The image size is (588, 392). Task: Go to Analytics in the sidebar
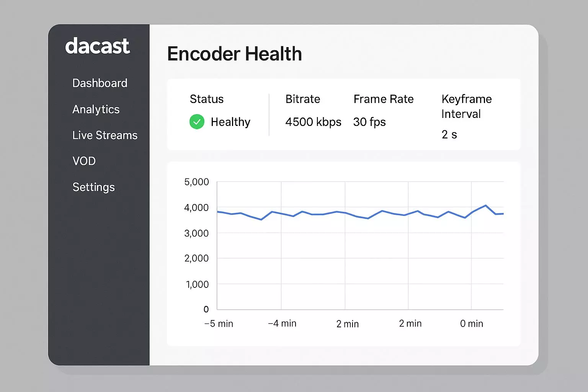pos(96,109)
